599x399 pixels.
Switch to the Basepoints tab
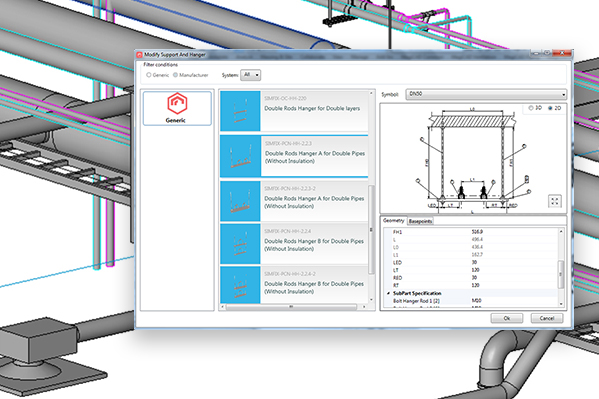(x=420, y=221)
